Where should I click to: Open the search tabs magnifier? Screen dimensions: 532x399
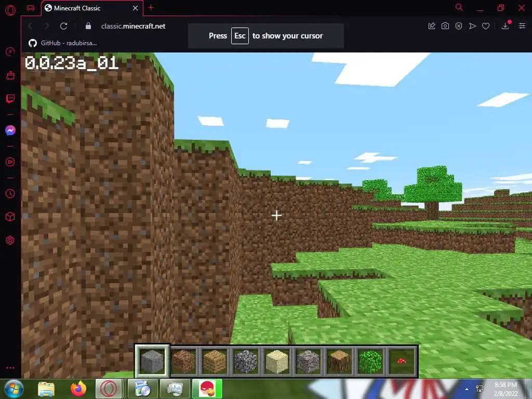pos(459,7)
